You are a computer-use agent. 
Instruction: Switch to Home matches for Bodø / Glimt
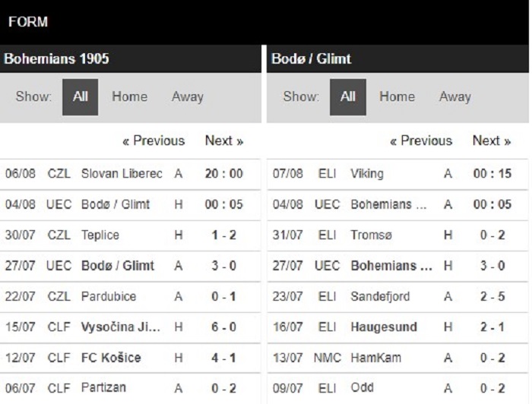(x=397, y=96)
